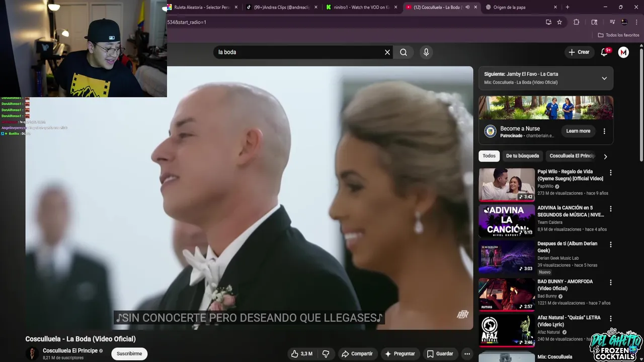This screenshot has height=362, width=644.
Task: Open the Chrome profile avatar icon
Action: (x=624, y=22)
